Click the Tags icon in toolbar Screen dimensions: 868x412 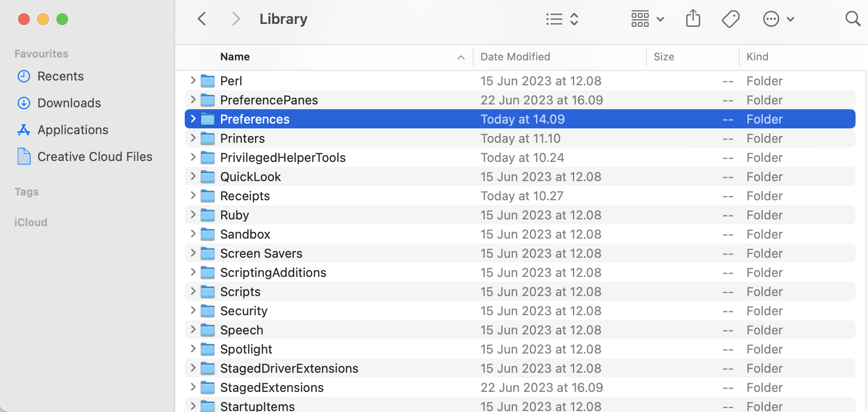(x=731, y=19)
